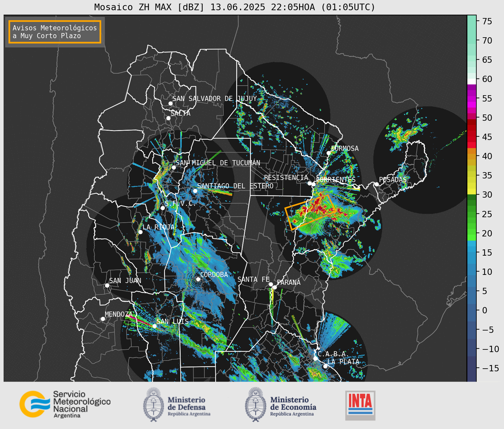Image resolution: width=504 pixels, height=429 pixels.
Task: Click the INTA logo
Action: click(360, 405)
